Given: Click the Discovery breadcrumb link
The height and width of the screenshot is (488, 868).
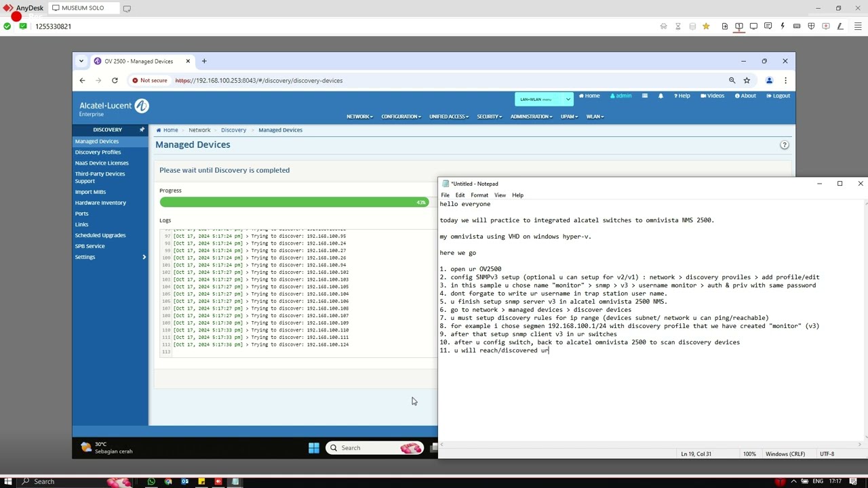Looking at the screenshot, I should 233,130.
